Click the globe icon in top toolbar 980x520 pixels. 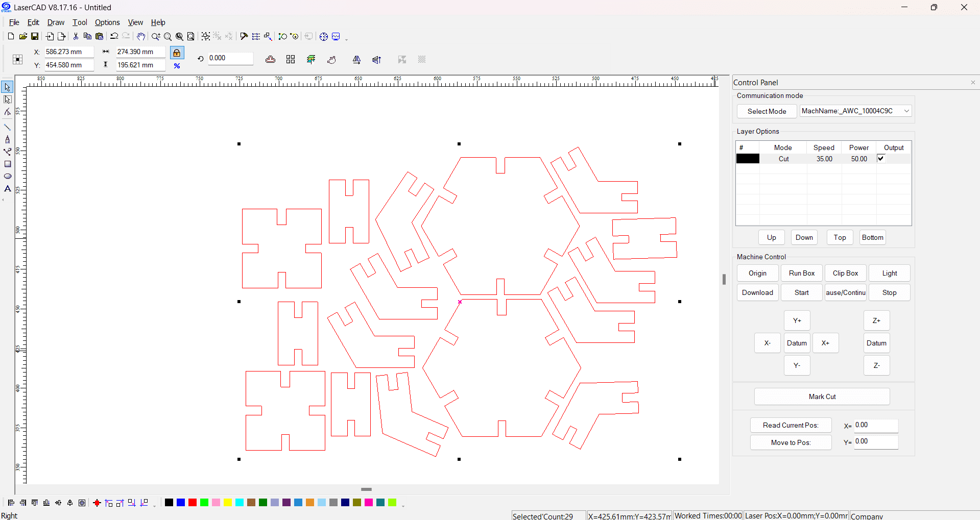click(x=324, y=36)
